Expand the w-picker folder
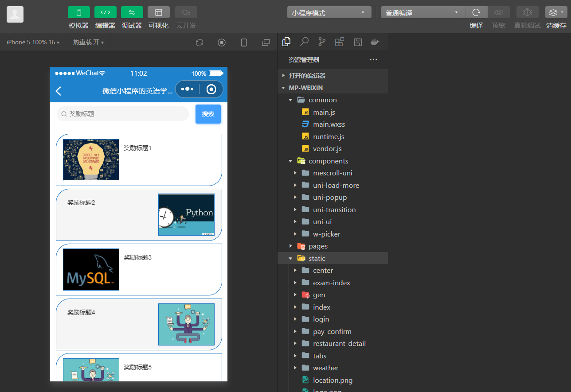571x392 pixels. point(332,234)
